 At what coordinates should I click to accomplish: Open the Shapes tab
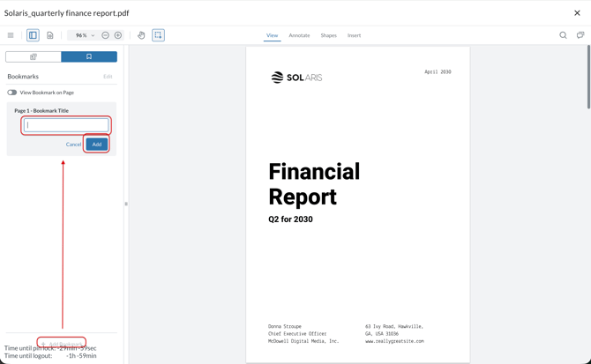[x=328, y=35]
